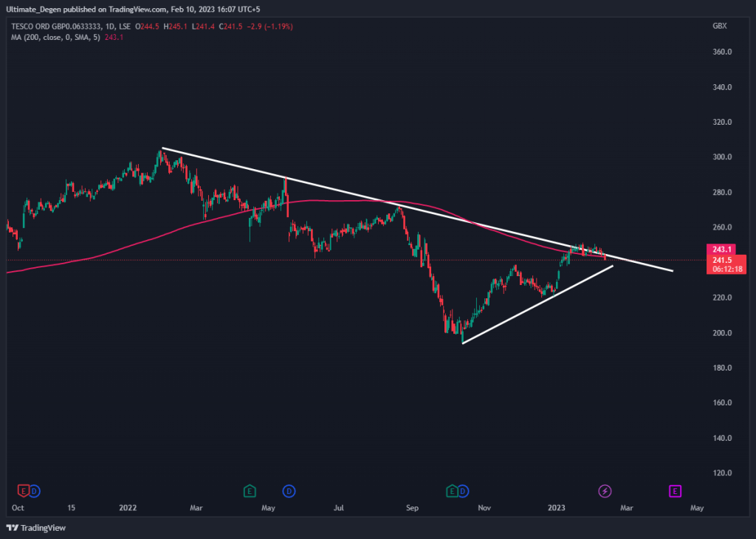Image resolution: width=756 pixels, height=539 pixels.
Task: Select the ascending white support trendline
Action: click(537, 304)
